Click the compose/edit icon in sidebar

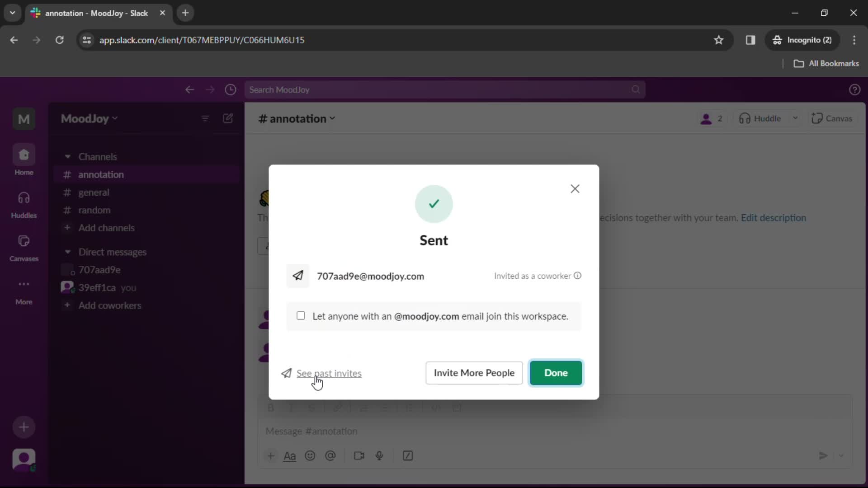228,118
